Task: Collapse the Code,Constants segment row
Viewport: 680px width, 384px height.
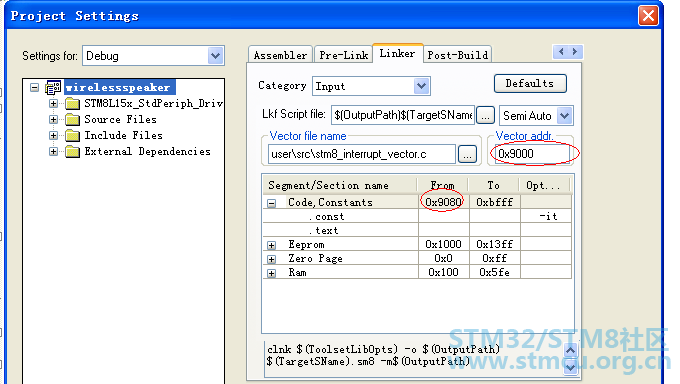Action: (271, 203)
